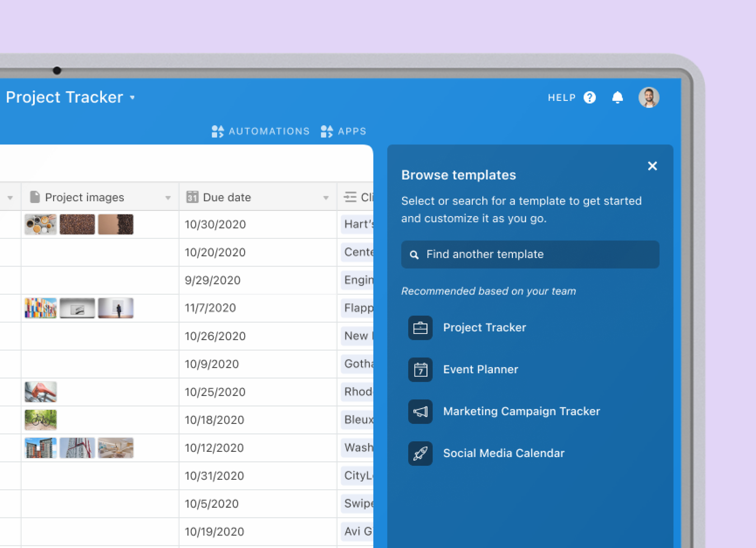This screenshot has height=548, width=756.
Task: Click the Automations icon
Action: pyautogui.click(x=218, y=131)
